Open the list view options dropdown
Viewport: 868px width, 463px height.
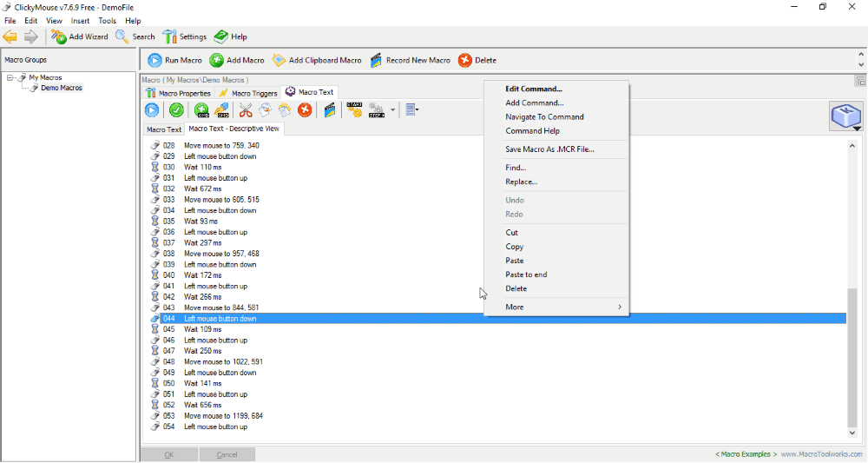[x=411, y=110]
